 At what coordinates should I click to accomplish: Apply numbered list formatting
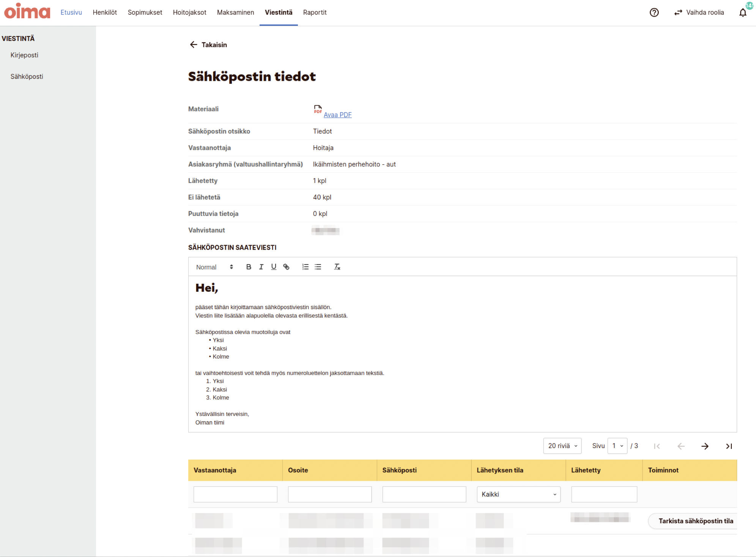[305, 267]
